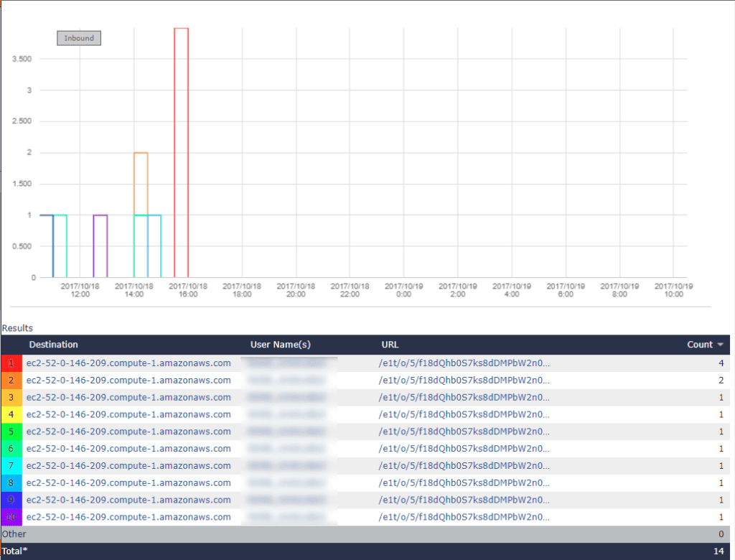Select mint color swatch for row 6

click(x=11, y=449)
